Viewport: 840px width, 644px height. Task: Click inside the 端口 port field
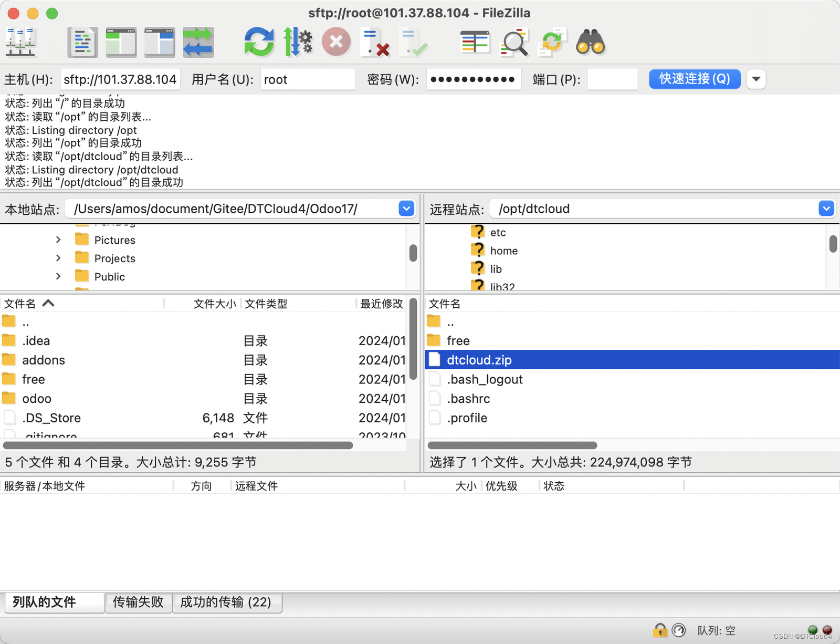tap(612, 79)
